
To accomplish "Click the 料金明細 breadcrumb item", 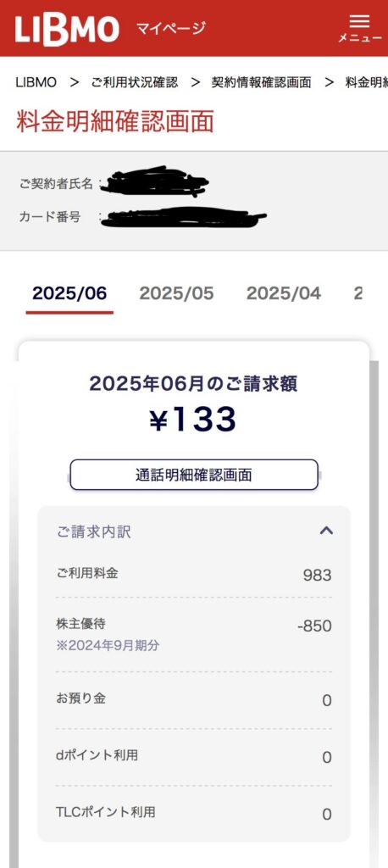I will click(x=367, y=82).
